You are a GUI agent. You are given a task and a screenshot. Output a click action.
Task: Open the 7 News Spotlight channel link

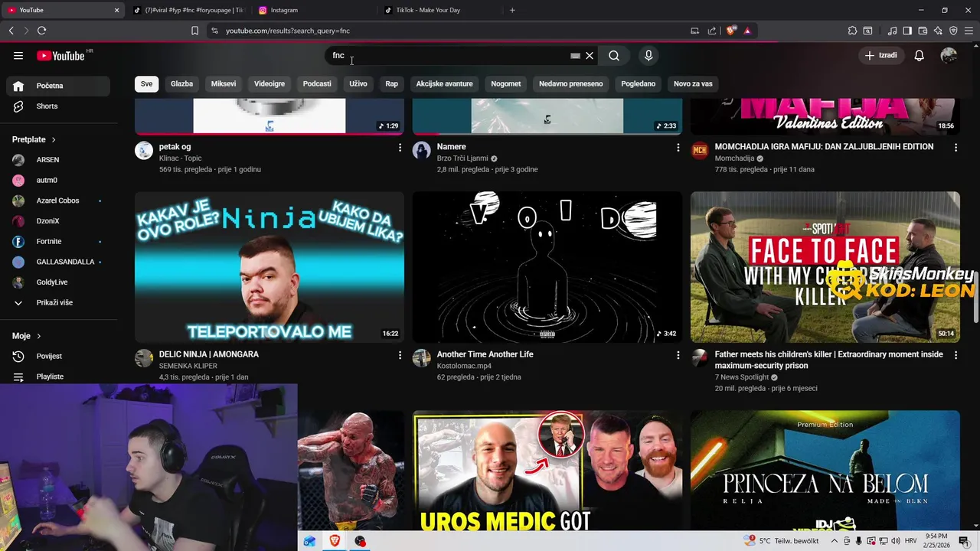click(741, 377)
